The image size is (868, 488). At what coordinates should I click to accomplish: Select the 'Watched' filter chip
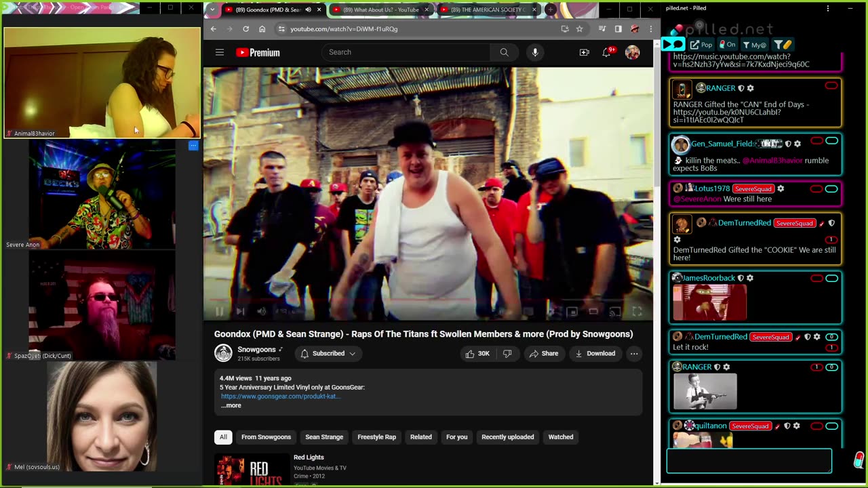(x=561, y=437)
